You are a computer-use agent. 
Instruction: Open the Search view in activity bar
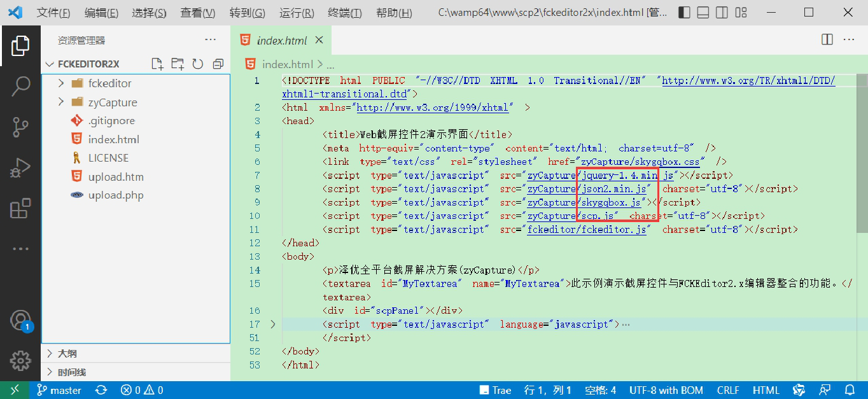[x=20, y=86]
